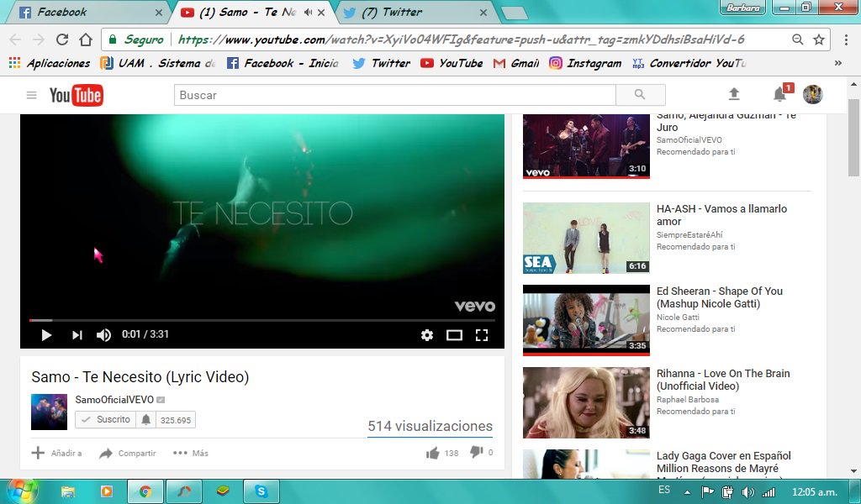861x504 pixels.
Task: Open HA-ASH Vamos a llamarlo amor video
Action: point(721,215)
